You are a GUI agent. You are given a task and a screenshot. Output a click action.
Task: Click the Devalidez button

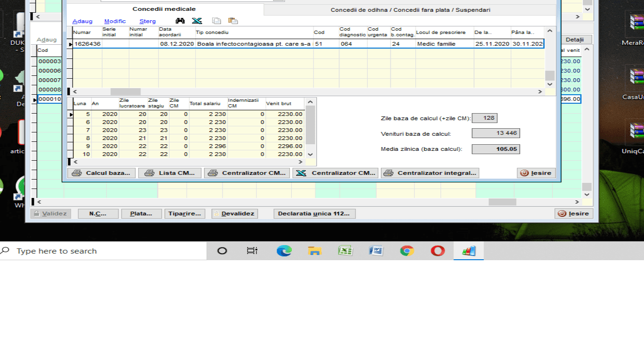click(x=234, y=214)
